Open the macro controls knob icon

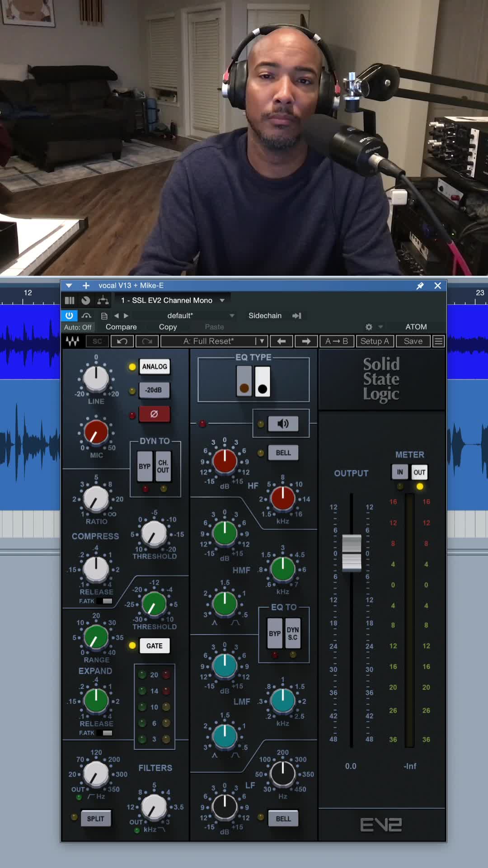coord(86,300)
